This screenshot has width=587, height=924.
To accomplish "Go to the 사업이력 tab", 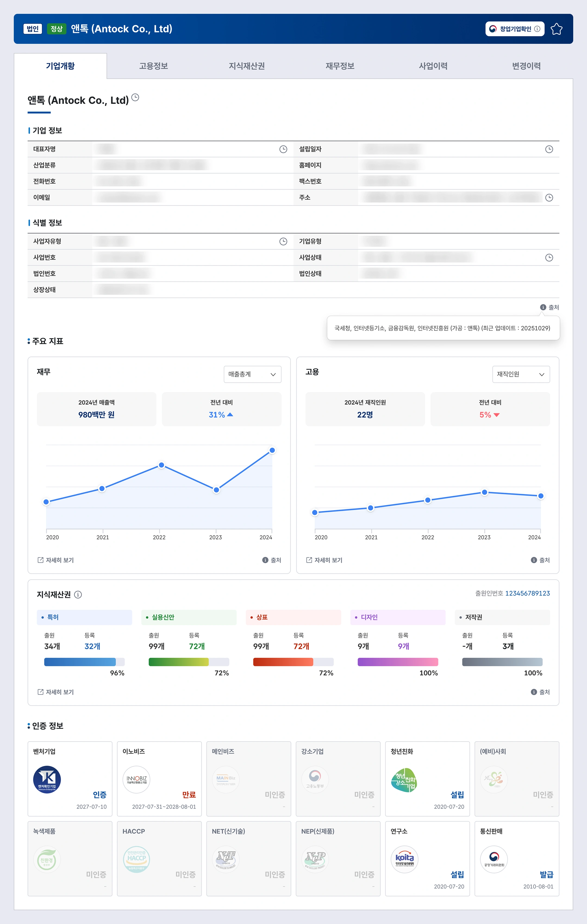I will (433, 66).
